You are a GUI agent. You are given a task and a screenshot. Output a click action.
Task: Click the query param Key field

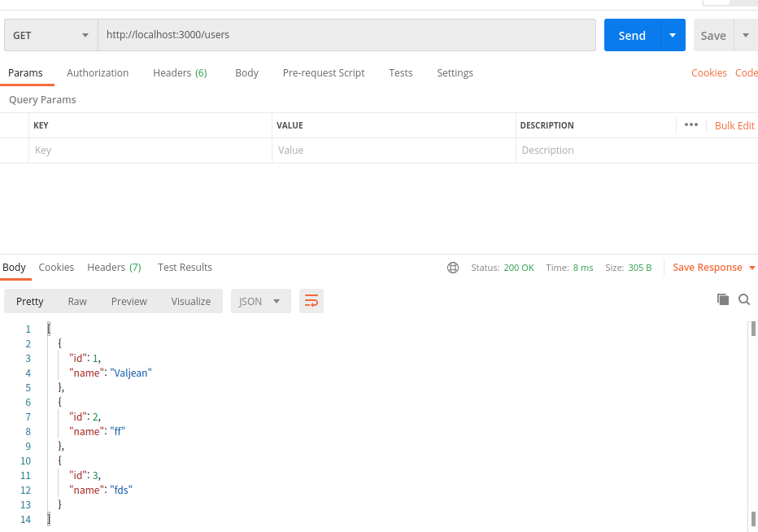tap(150, 150)
